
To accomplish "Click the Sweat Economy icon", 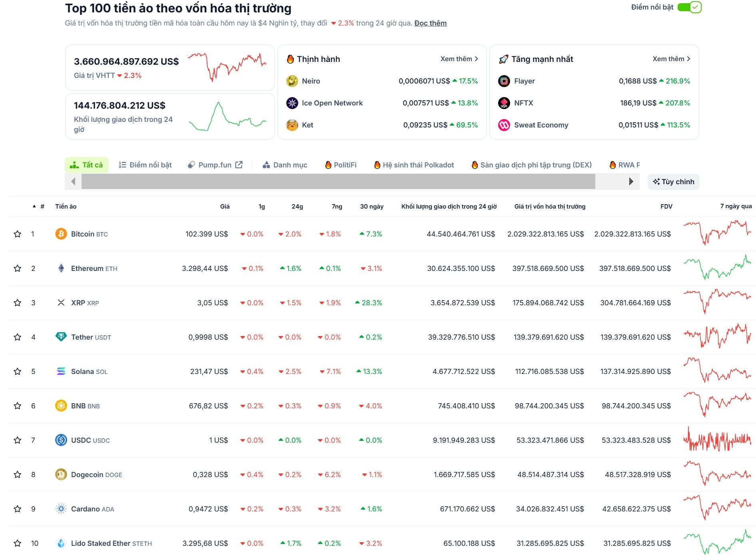I will pos(504,125).
